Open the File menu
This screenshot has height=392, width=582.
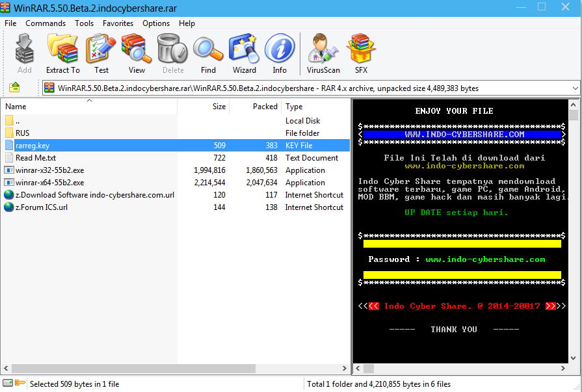(x=10, y=23)
